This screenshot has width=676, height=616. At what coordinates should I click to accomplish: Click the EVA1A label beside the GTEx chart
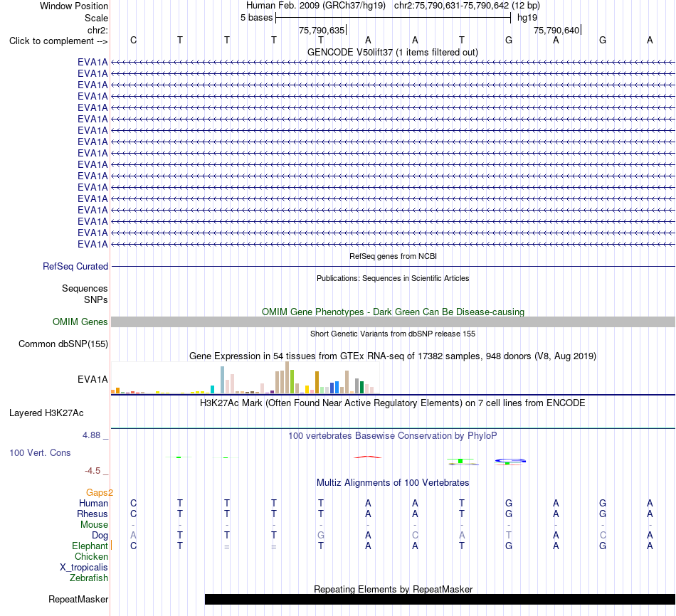[x=93, y=379]
